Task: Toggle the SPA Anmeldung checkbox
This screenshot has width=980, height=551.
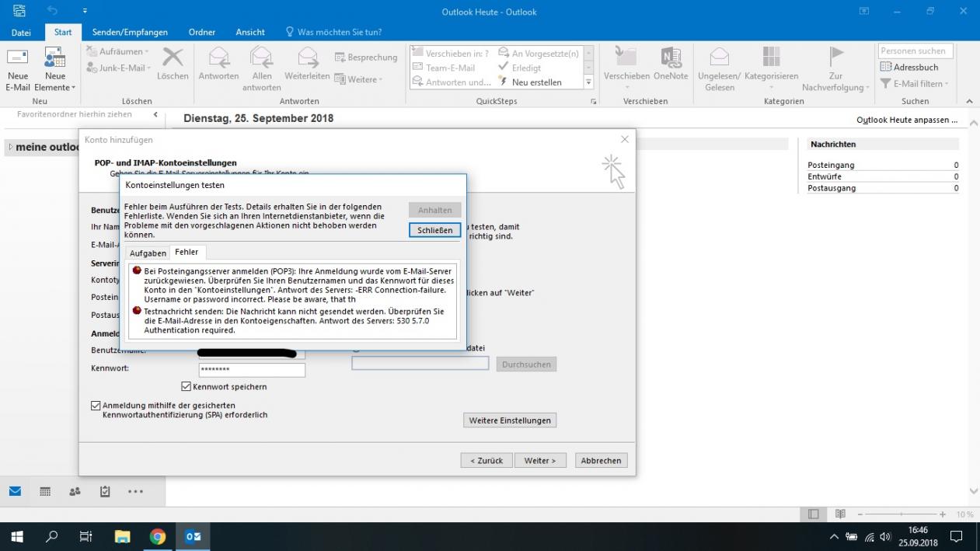Action: (96, 405)
